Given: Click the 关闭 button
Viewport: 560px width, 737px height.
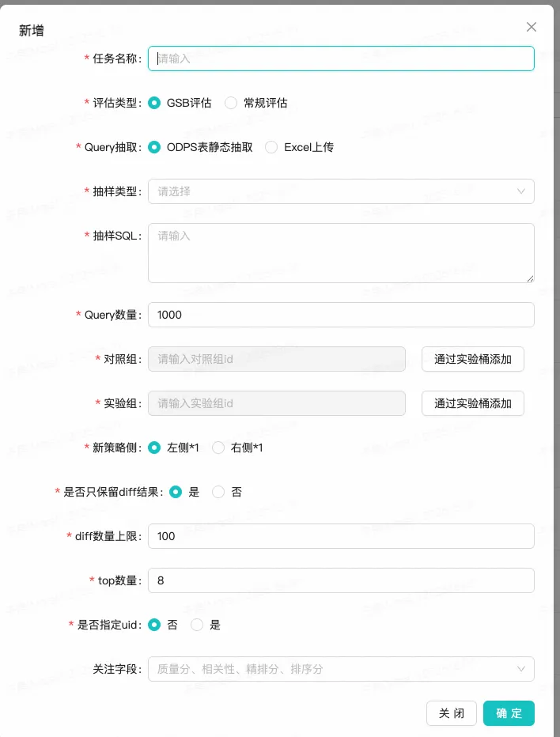Looking at the screenshot, I should click(x=452, y=713).
